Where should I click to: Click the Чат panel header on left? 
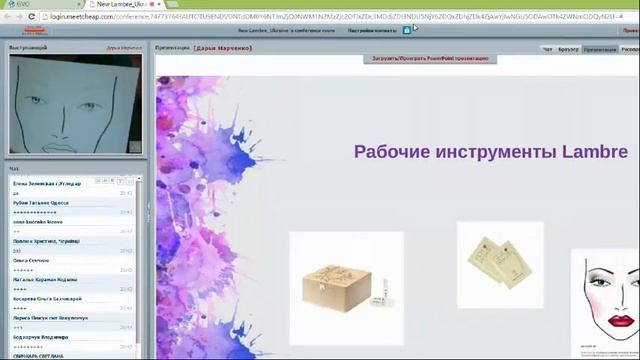[14, 169]
